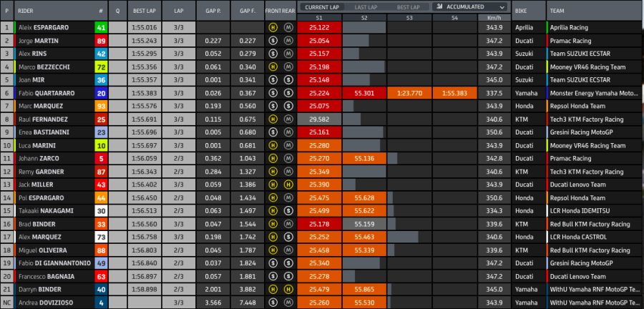Click Joan Mir's soft rear tyre icon
This screenshot has width=644, height=309.
click(288, 80)
